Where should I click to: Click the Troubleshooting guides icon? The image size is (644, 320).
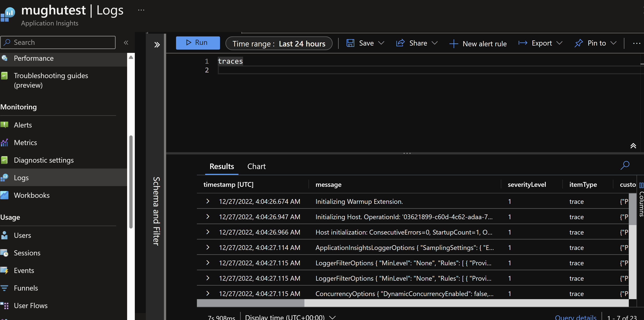(5, 76)
